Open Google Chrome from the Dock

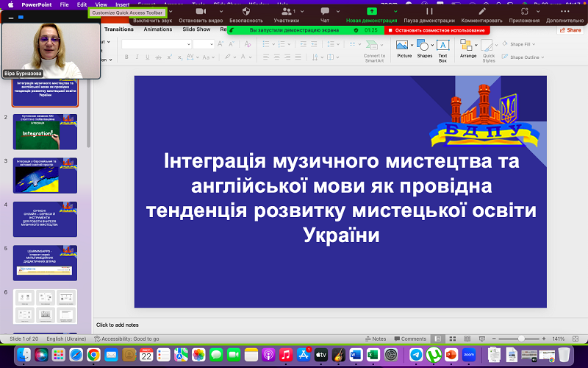point(93,355)
